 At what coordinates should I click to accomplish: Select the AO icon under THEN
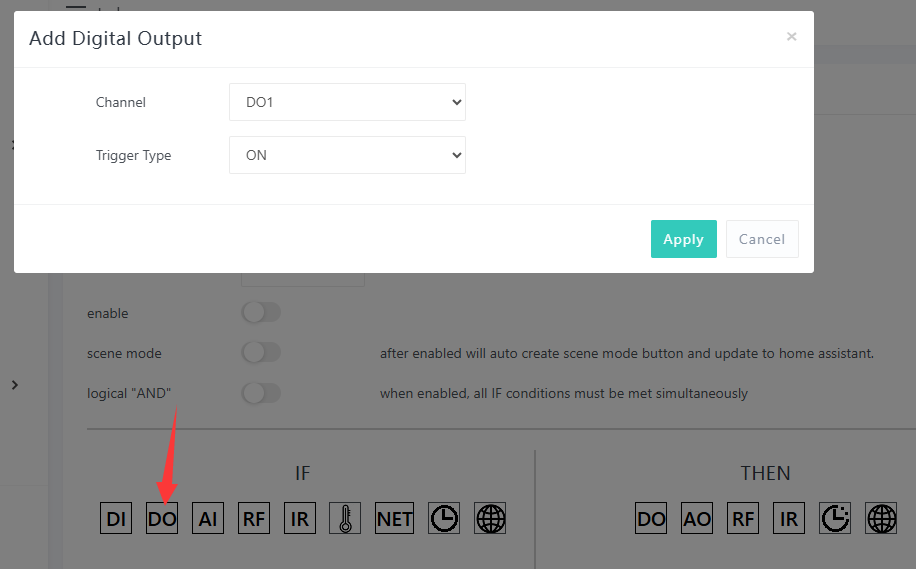pos(697,518)
